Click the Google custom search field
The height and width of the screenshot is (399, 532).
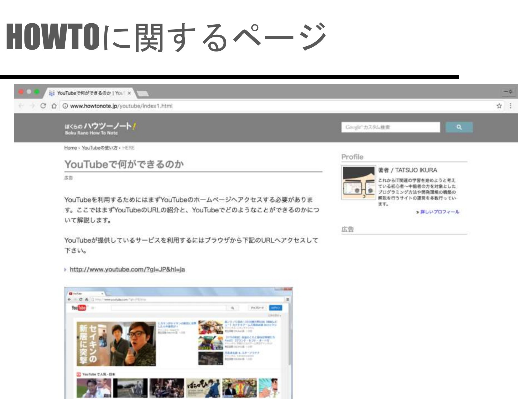[x=391, y=127]
